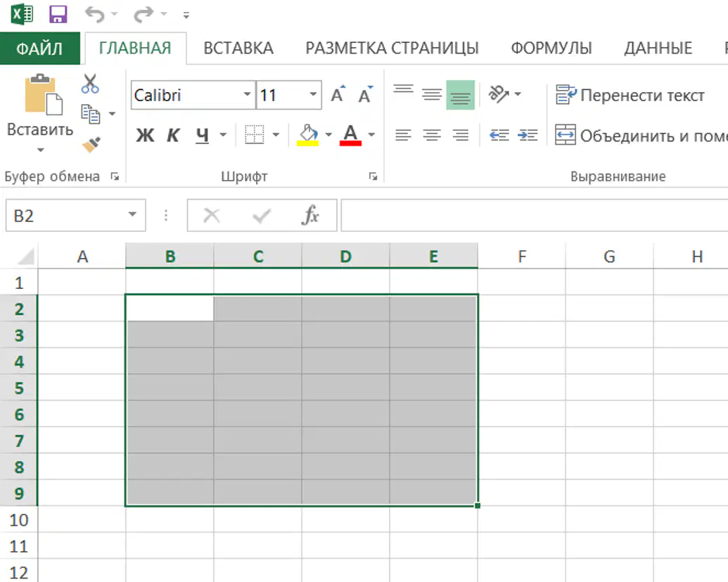Increase cell indent
Screen dimensions: 728x582
click(x=528, y=135)
